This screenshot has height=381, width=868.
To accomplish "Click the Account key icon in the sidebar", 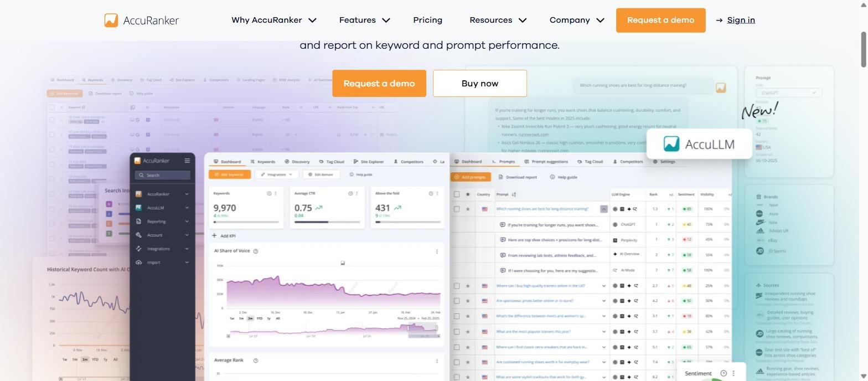I will click(x=138, y=235).
